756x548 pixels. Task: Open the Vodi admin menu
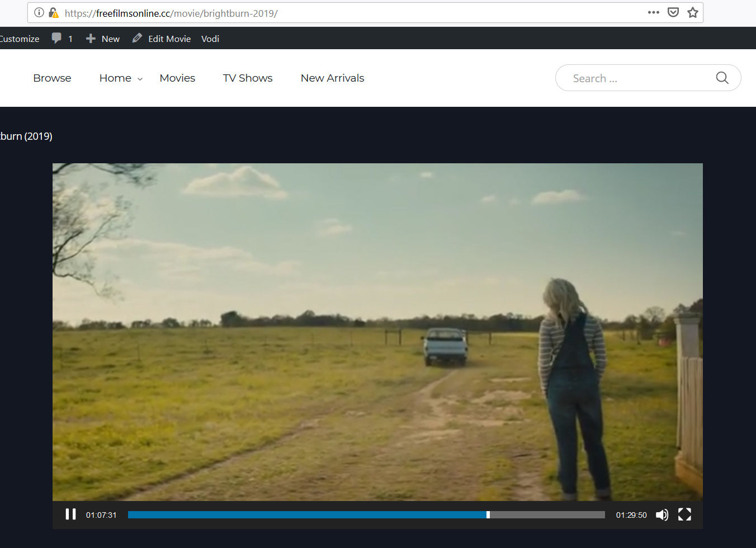(210, 39)
